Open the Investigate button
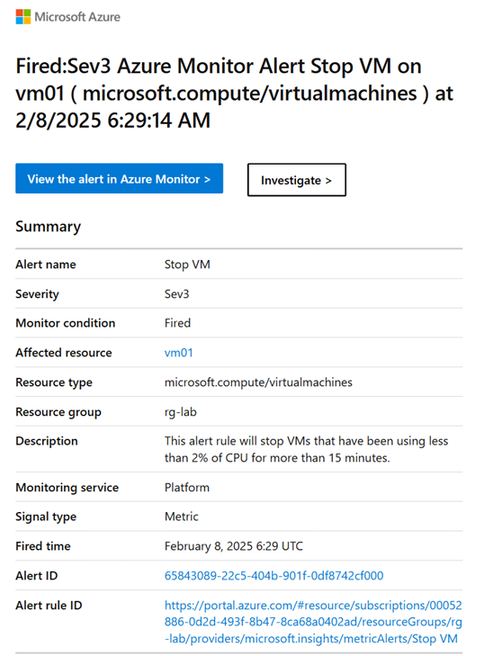 tap(297, 180)
